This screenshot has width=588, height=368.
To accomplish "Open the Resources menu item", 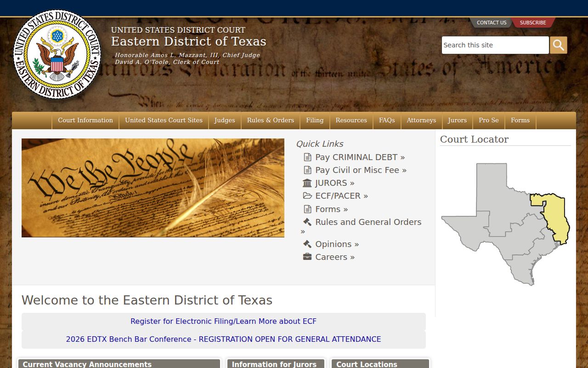I will (351, 121).
